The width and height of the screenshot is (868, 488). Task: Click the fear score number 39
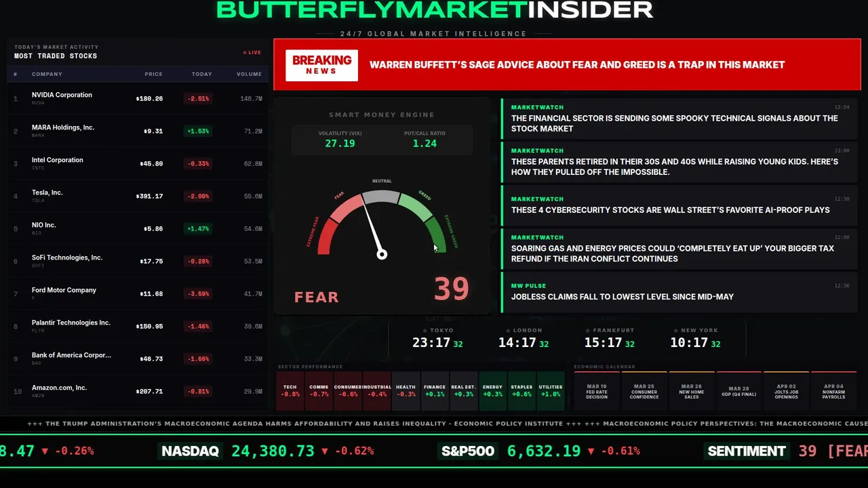coord(452,289)
